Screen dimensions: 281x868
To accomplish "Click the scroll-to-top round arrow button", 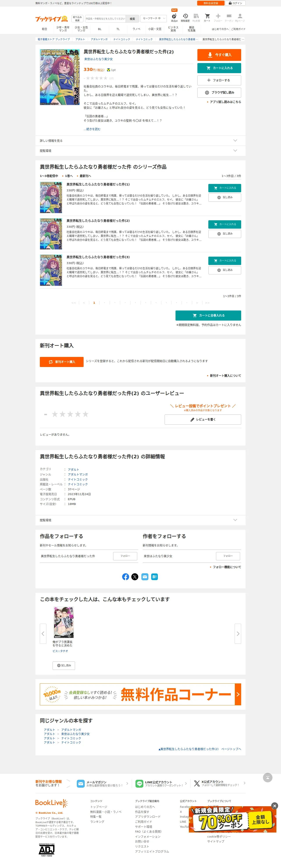I will click(267, 777).
